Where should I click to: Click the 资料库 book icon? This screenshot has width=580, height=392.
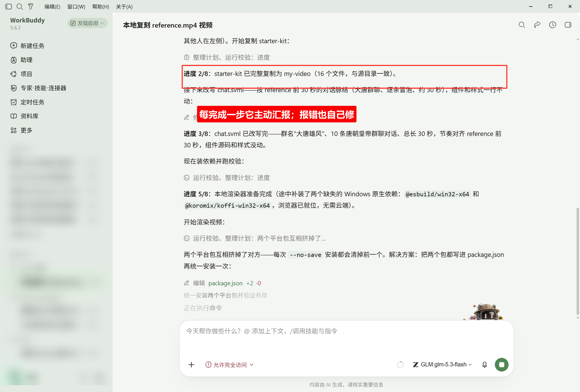pyautogui.click(x=13, y=116)
